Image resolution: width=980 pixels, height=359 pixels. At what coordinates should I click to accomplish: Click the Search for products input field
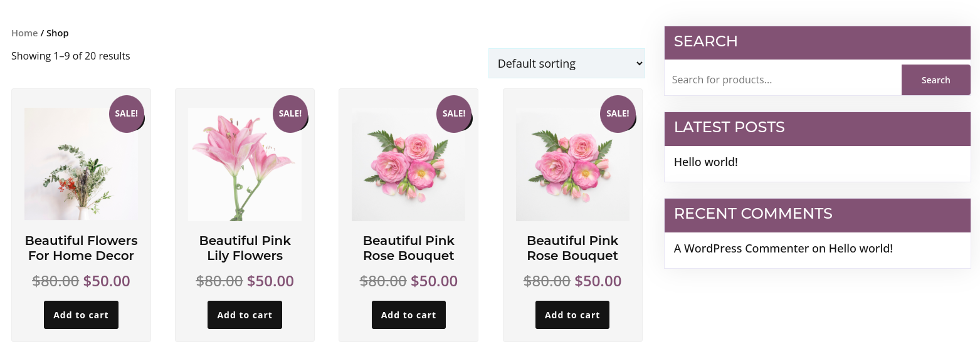[x=782, y=80]
